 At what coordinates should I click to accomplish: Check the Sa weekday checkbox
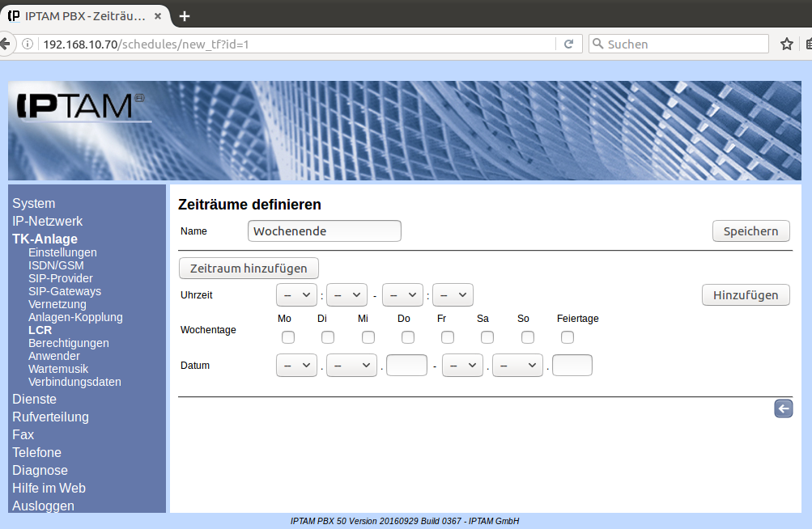pyautogui.click(x=487, y=337)
